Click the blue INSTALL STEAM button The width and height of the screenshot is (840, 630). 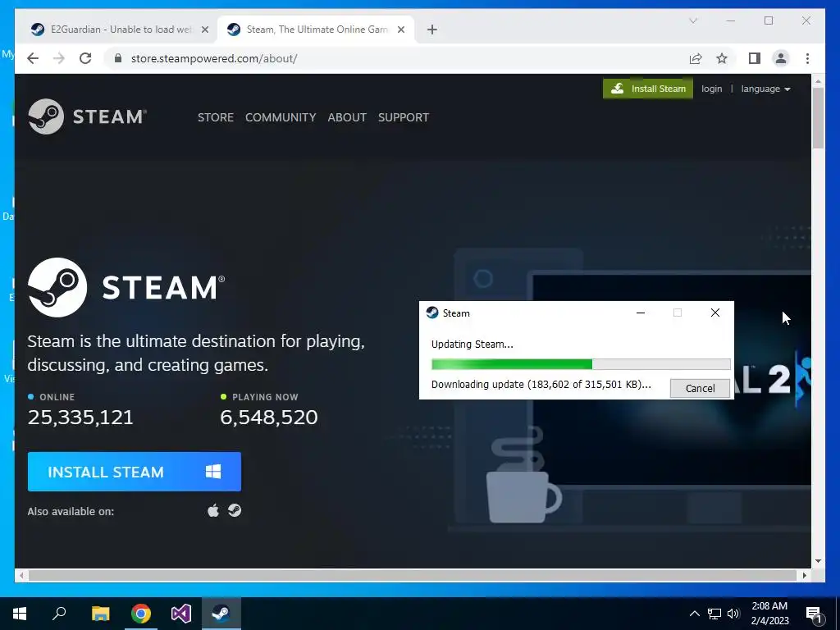[135, 472]
